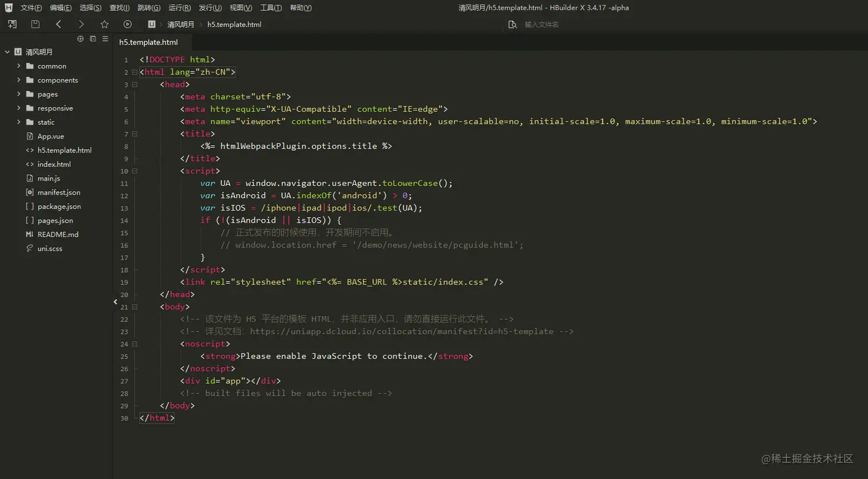Expand the responsive folder chevron

(x=19, y=108)
